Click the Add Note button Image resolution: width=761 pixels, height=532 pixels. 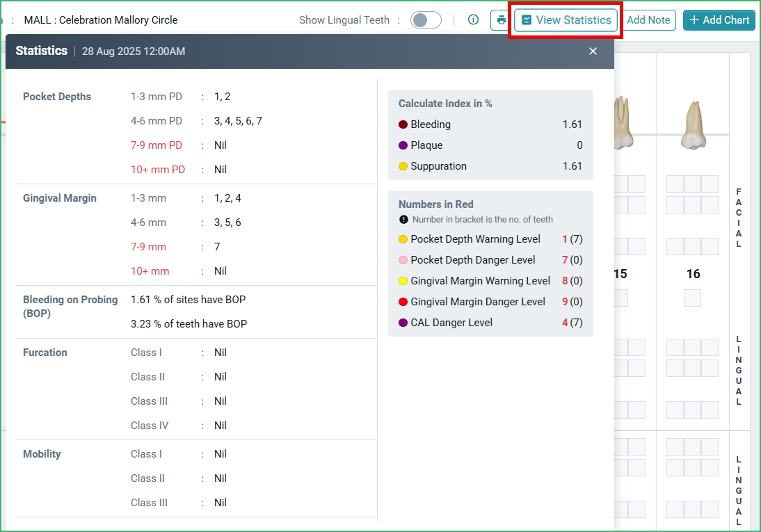(x=649, y=20)
